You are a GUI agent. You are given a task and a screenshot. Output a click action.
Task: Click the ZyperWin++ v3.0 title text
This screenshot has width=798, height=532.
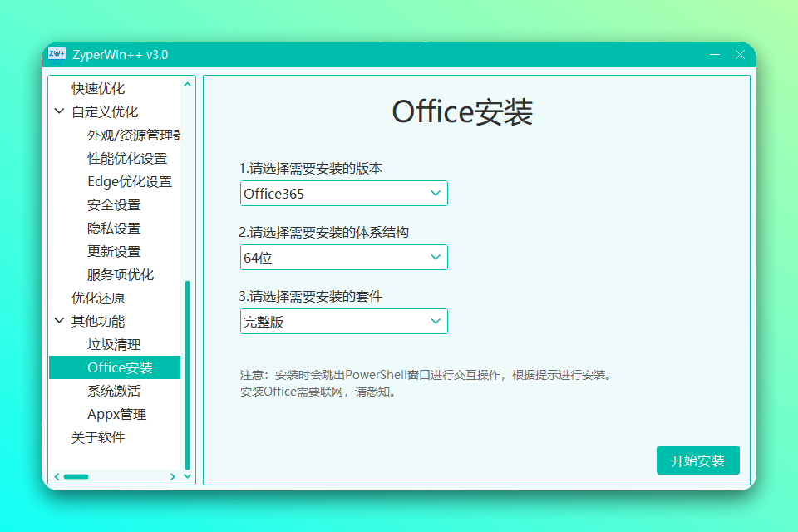point(120,55)
